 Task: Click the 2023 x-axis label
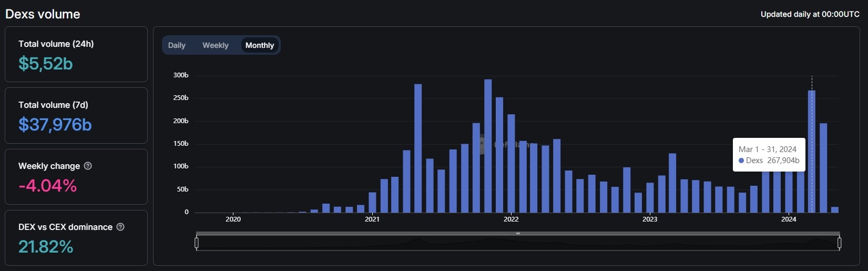point(650,219)
